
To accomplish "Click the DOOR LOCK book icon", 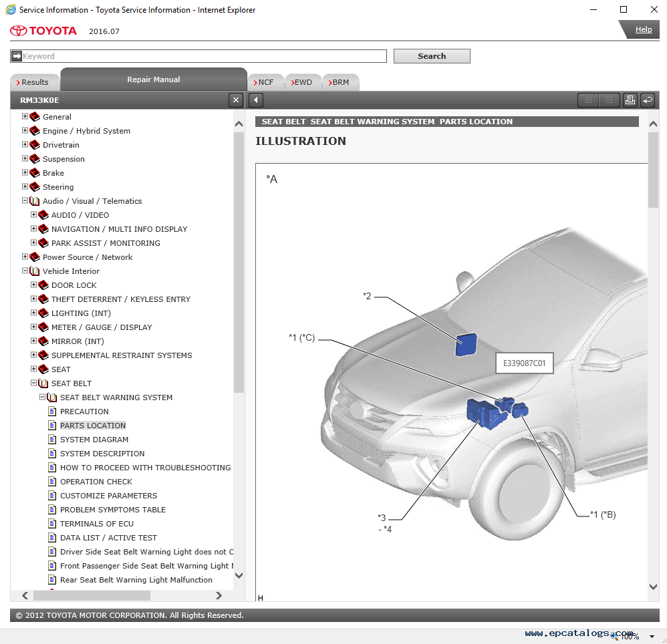I will [x=43, y=285].
